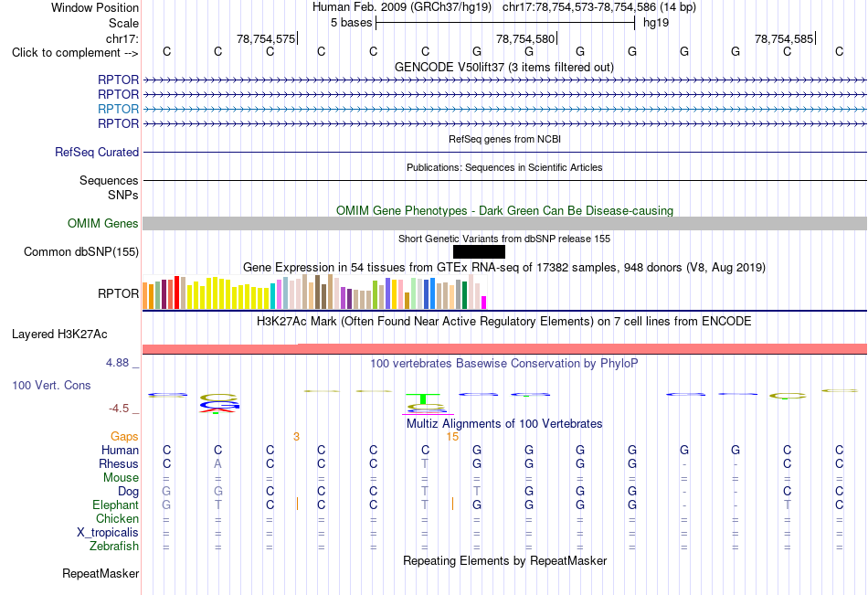Click the RefSeq genes from NCBI title

coord(504,139)
